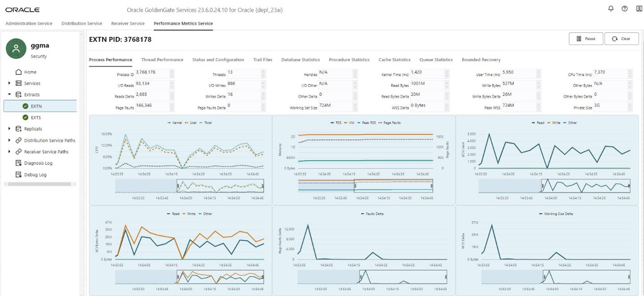Click the ggma user avatar
Image resolution: width=644 pixels, height=296 pixels.
pos(16,49)
